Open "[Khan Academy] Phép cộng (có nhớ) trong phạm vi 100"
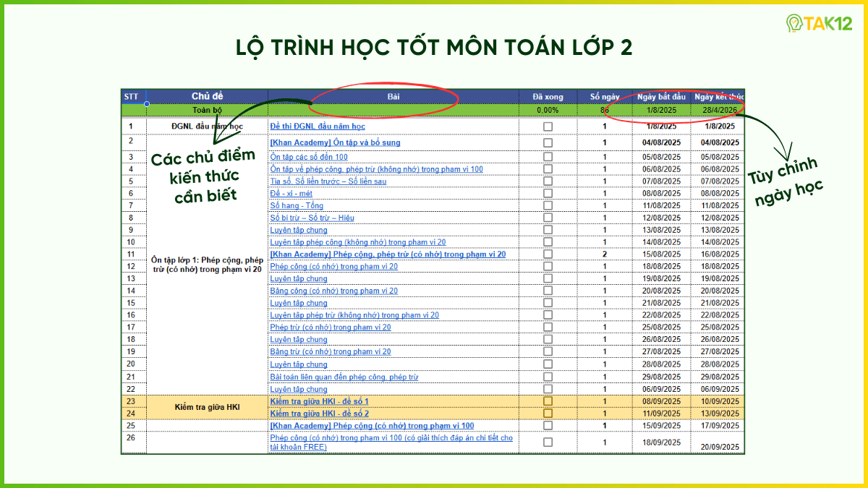 373,425
